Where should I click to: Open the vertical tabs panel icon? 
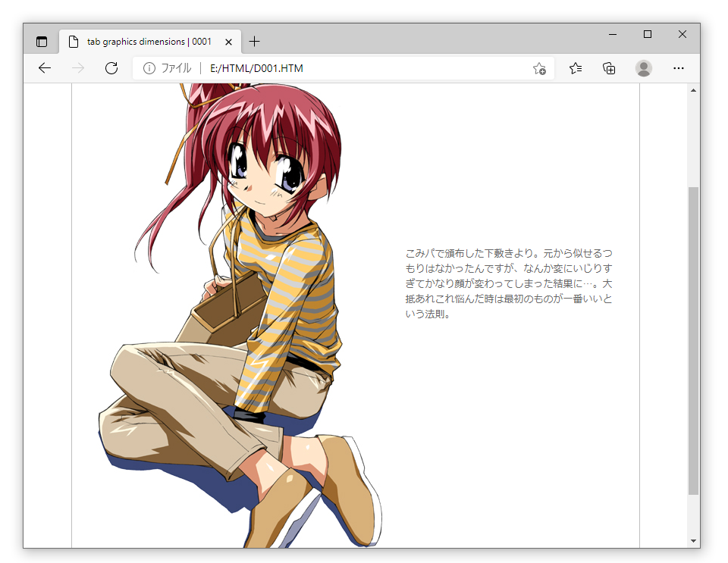coord(42,42)
